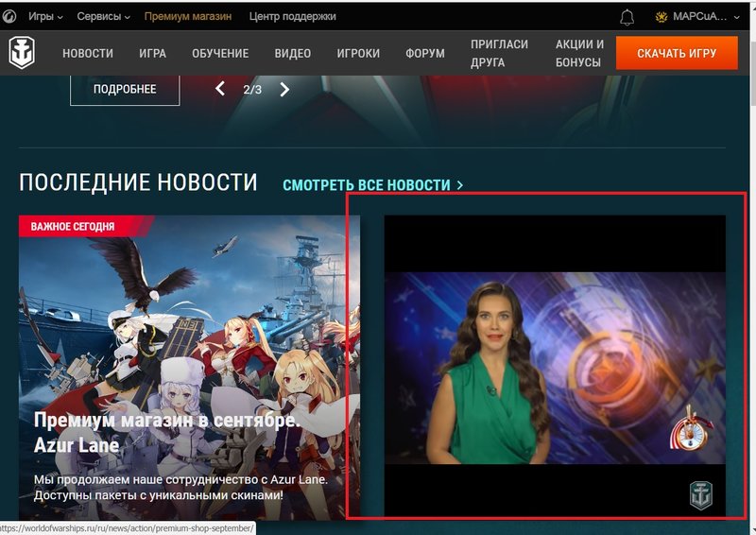Image resolution: width=756 pixels, height=535 pixels.
Task: Follow the СМОТРЕТЬ ВСЕ НОВОСТИ link
Action: (372, 184)
